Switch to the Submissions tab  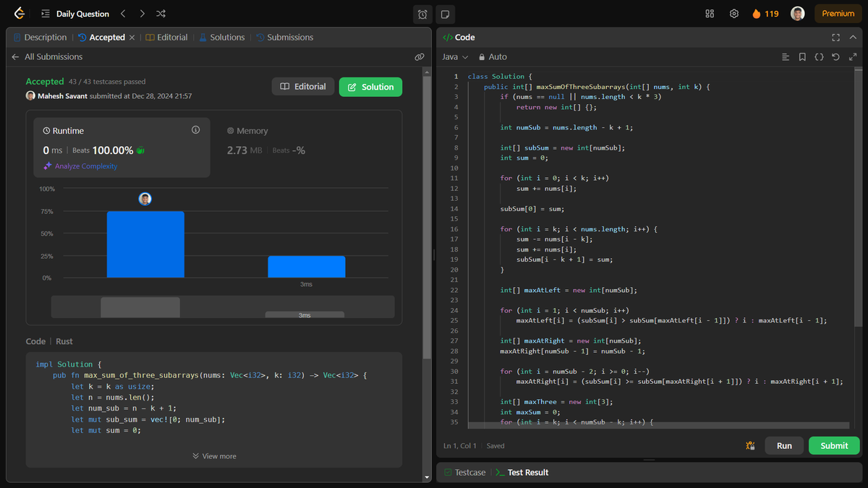285,38
